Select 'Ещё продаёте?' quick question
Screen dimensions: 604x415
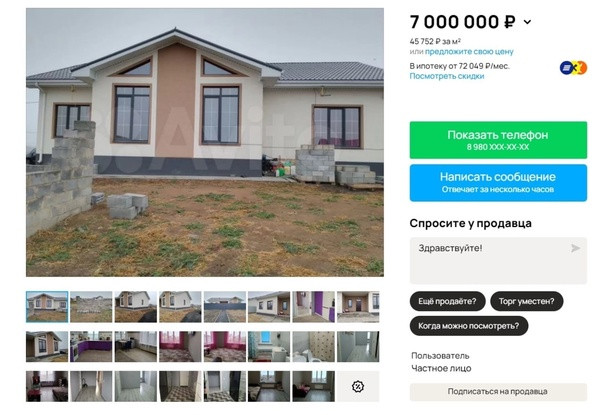(x=447, y=301)
